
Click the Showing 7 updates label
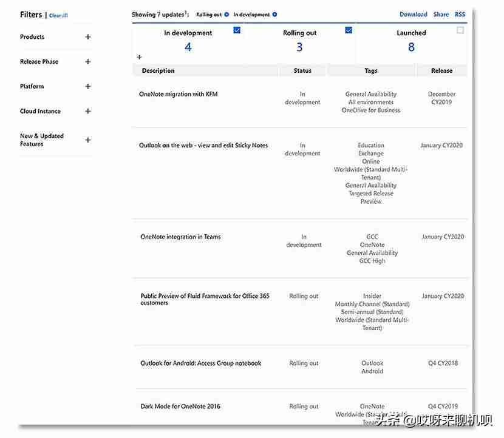pos(160,15)
